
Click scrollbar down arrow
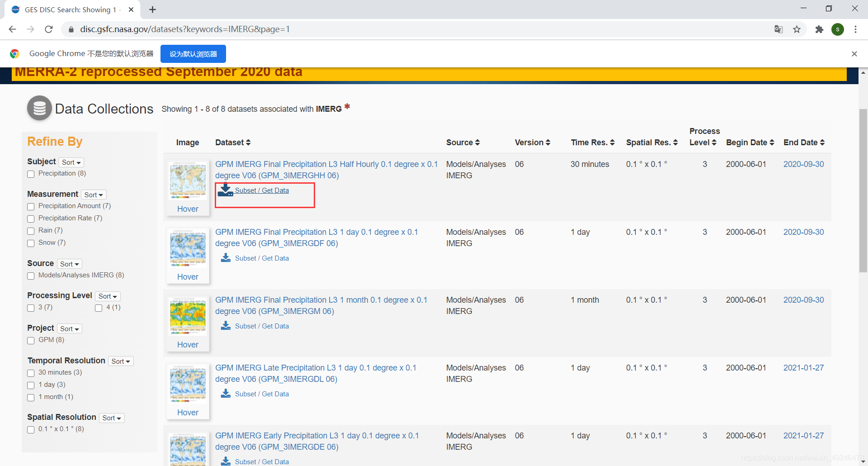pos(863,461)
